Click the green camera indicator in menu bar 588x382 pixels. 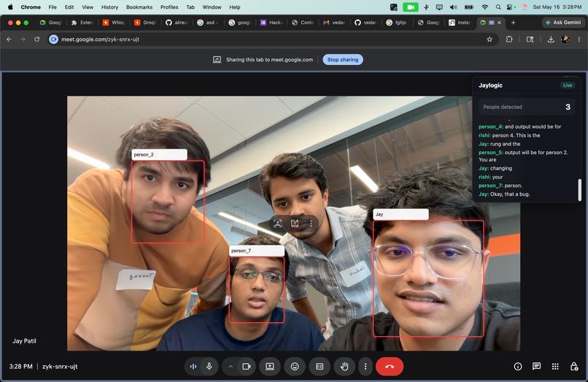pos(410,7)
